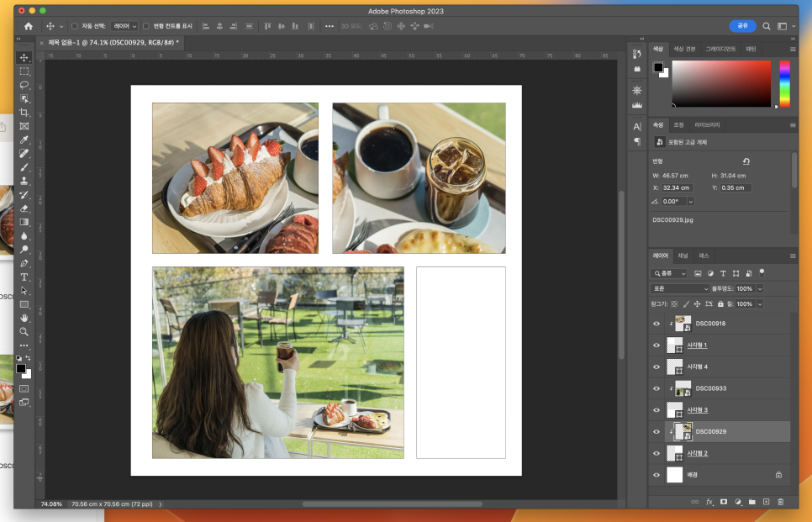
Task: Open the 표준 blend mode dropdown
Action: pyautogui.click(x=679, y=288)
